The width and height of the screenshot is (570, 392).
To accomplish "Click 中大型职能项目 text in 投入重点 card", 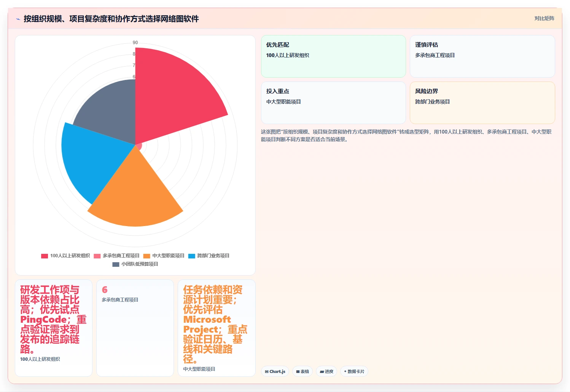I will coord(283,102).
